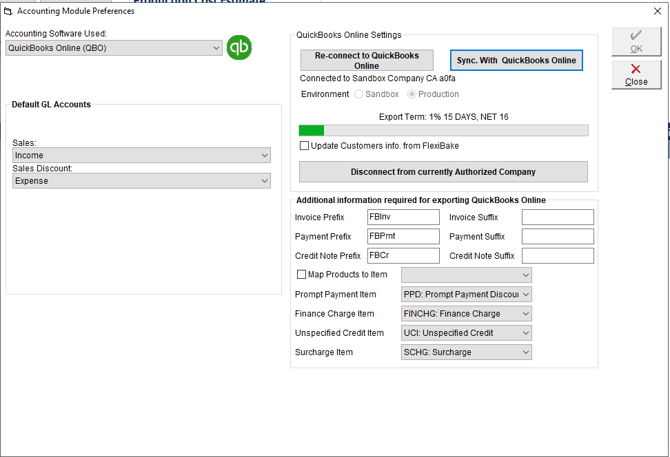670x457 pixels.
Task: Open the Sales GL account dropdown
Action: tap(141, 155)
